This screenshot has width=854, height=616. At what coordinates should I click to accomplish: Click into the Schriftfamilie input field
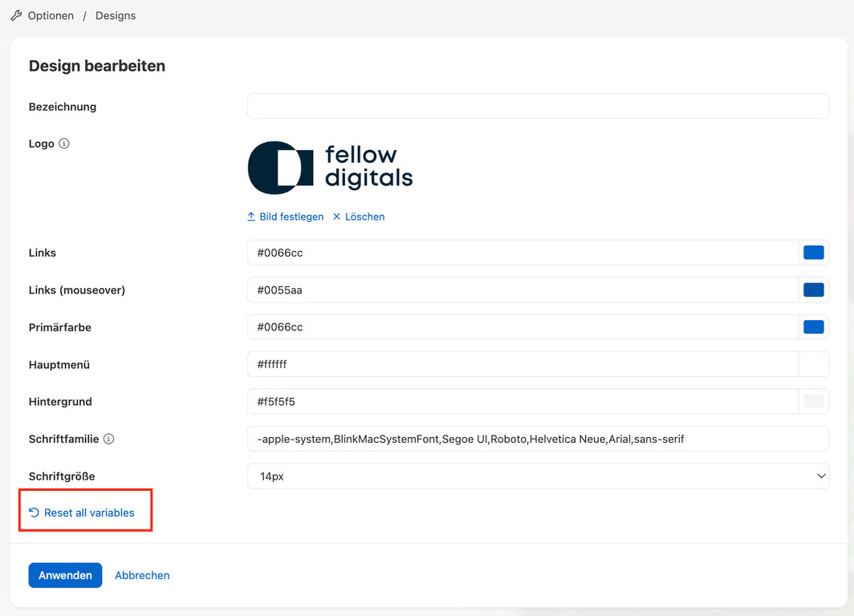click(x=538, y=439)
